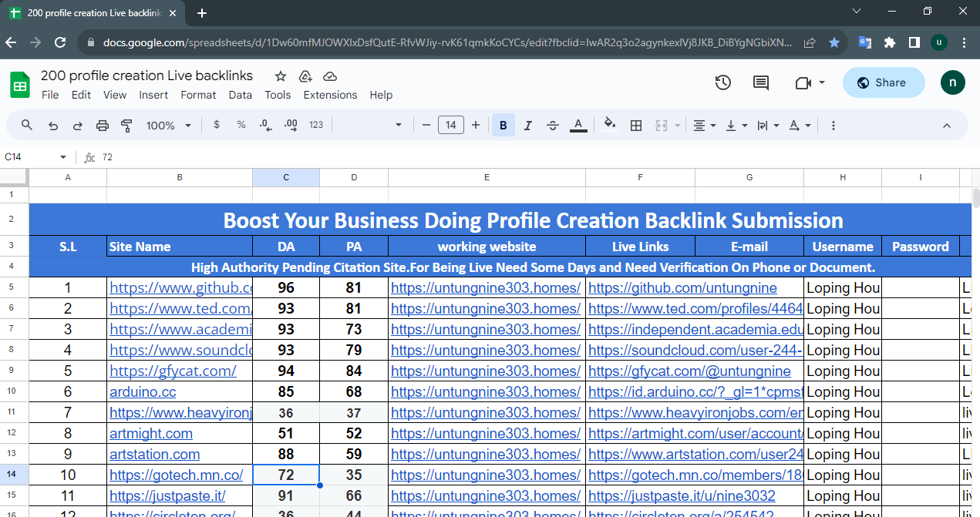Open the artstation.com link in row 9
The width and height of the screenshot is (980, 517).
(154, 454)
